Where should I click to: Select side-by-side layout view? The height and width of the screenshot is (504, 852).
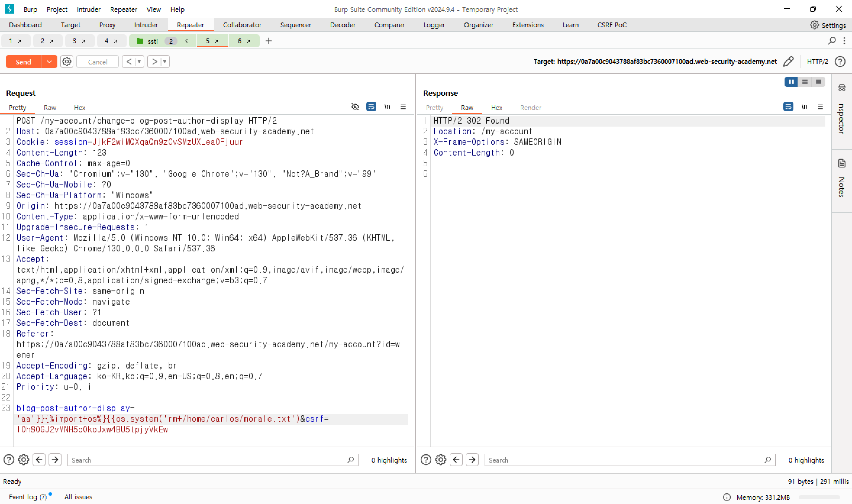pyautogui.click(x=791, y=82)
